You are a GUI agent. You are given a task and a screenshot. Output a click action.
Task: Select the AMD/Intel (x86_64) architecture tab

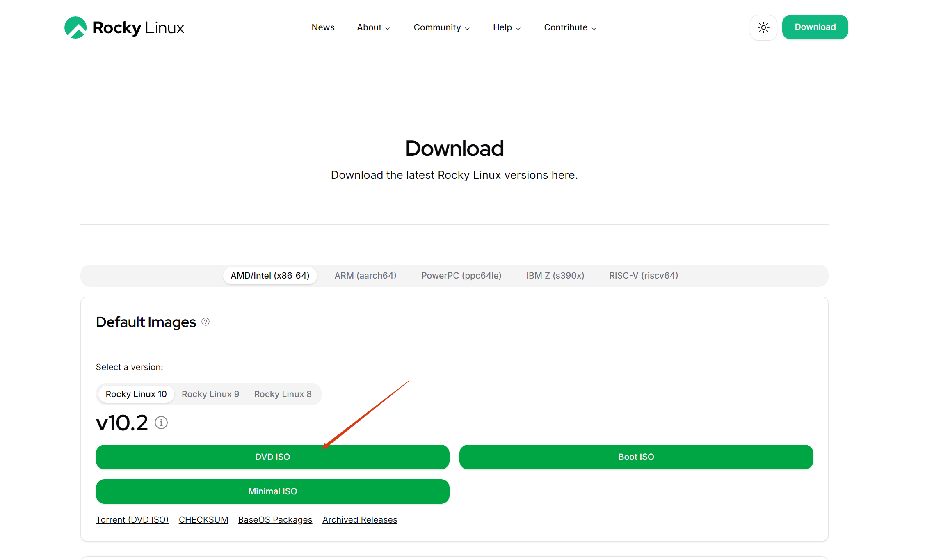(270, 276)
